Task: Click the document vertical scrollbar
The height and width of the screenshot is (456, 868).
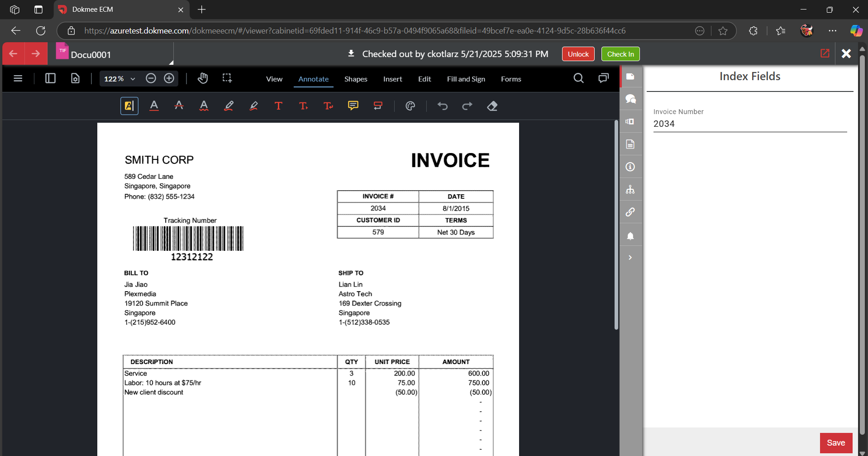Action: pos(616,225)
